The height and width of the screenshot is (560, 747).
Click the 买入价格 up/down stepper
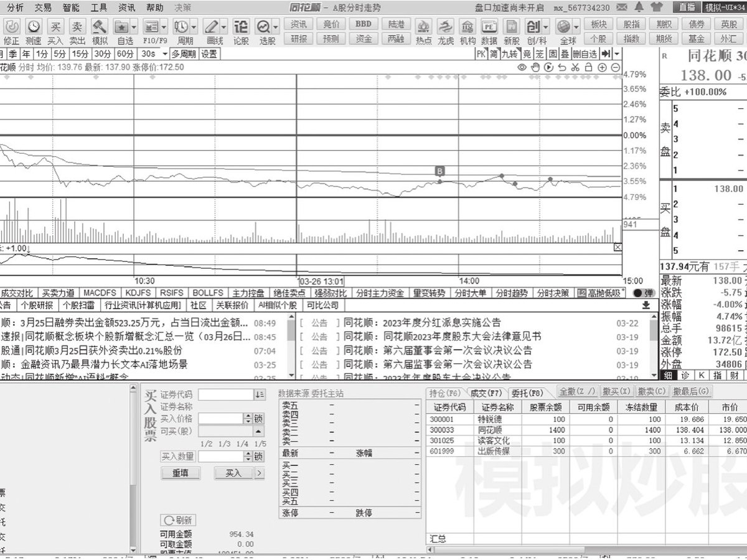pyautogui.click(x=248, y=419)
